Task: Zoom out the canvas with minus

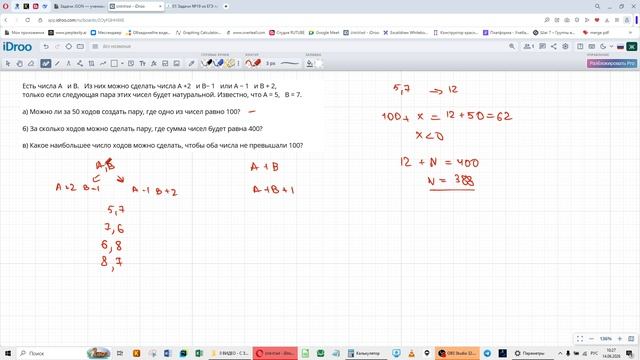Action: point(591,339)
